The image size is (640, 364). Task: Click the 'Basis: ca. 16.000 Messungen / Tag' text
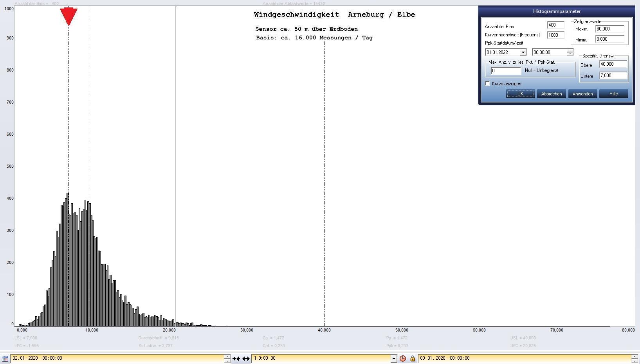(x=314, y=38)
